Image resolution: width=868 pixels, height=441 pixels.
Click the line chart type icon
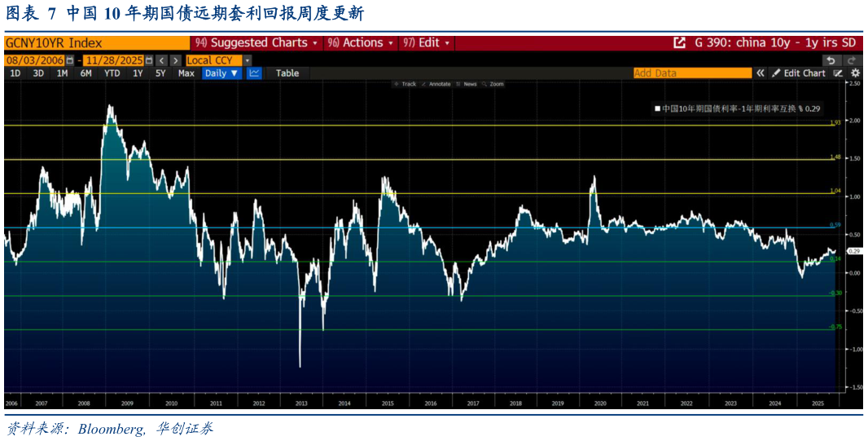pos(254,73)
